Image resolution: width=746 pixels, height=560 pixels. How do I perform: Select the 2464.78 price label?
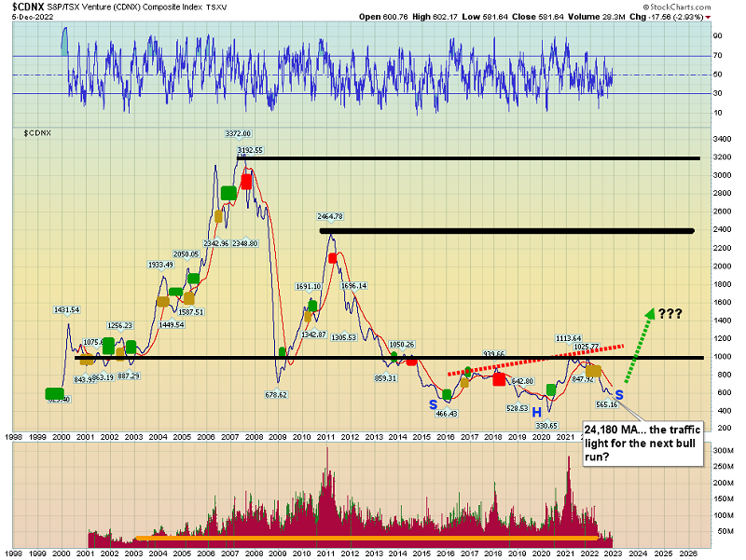[x=330, y=216]
